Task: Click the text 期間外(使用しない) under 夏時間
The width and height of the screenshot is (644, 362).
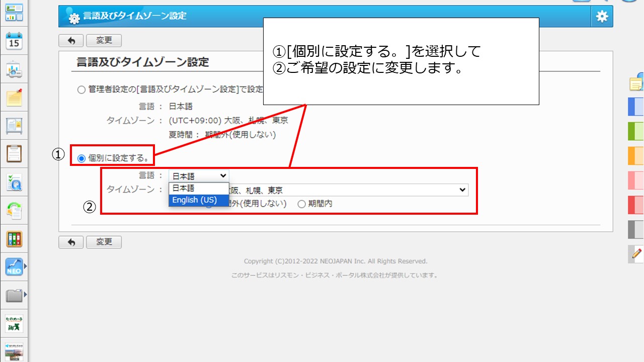Action: (x=240, y=135)
